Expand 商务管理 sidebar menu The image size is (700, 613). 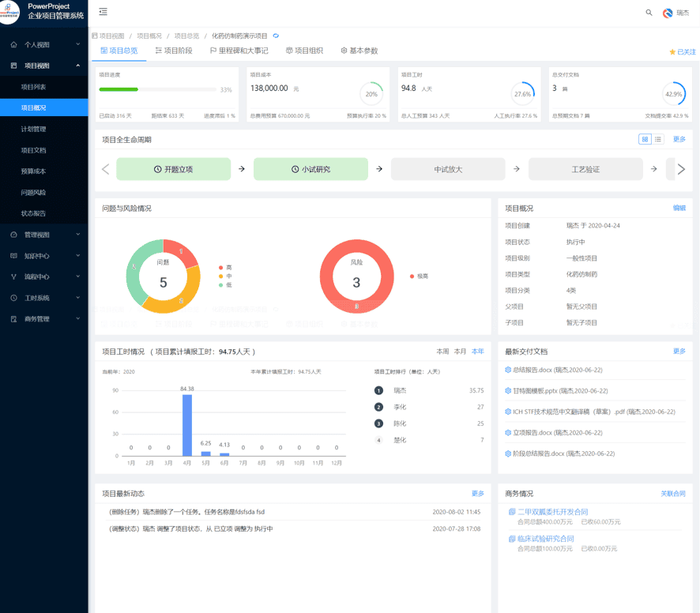coord(43,319)
